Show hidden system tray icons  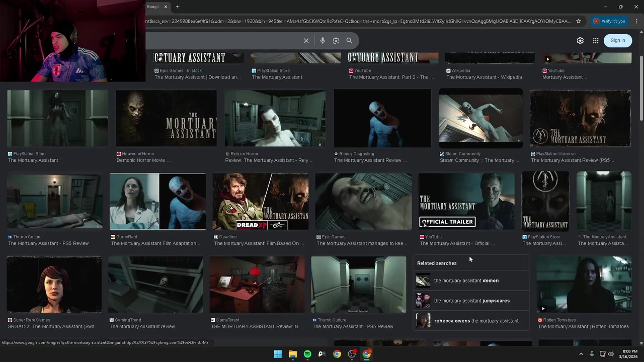coord(581,354)
